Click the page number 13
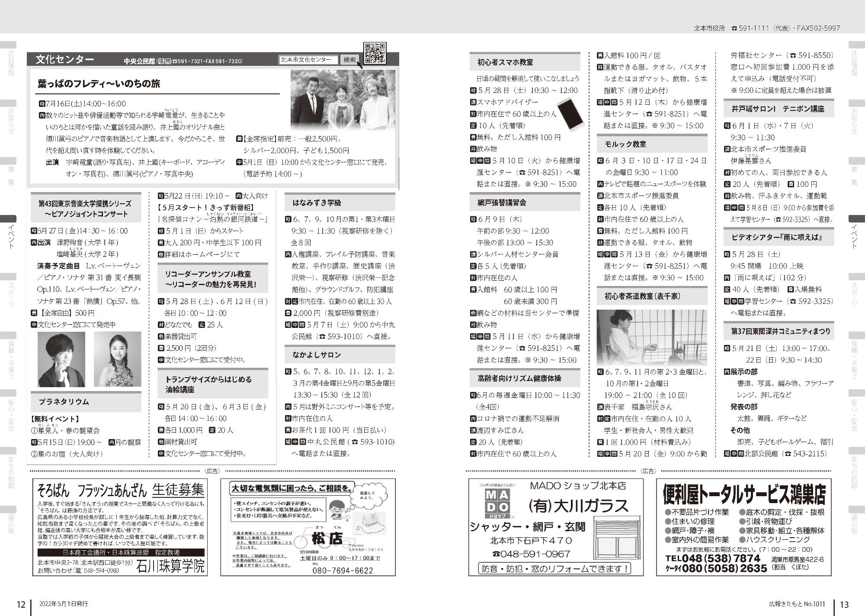The image size is (865, 616). coord(844,604)
